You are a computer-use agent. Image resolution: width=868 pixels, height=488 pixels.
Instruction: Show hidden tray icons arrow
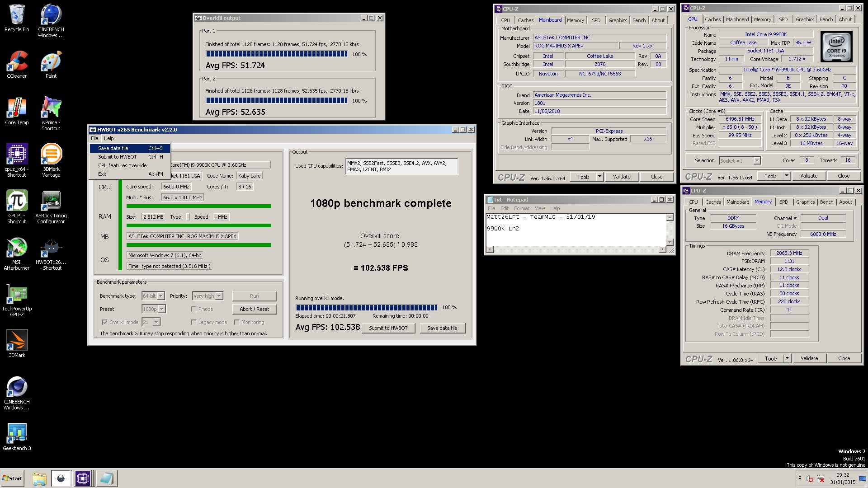[800, 478]
